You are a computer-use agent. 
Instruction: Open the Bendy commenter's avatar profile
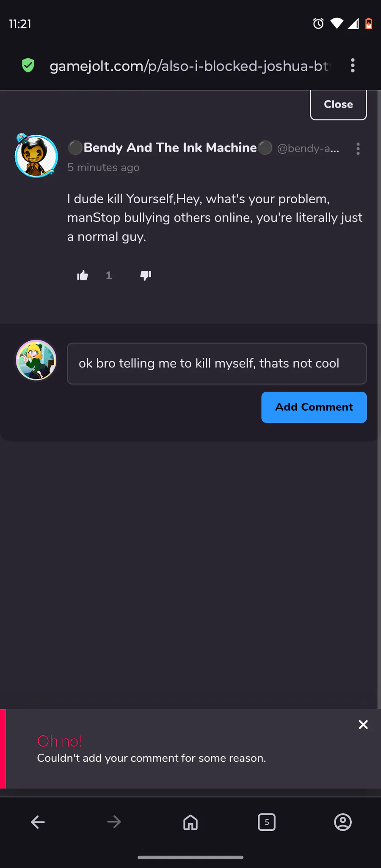(36, 155)
